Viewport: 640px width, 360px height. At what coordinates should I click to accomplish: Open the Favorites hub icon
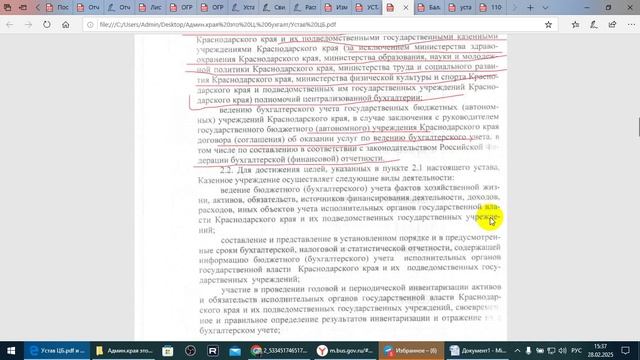575,24
